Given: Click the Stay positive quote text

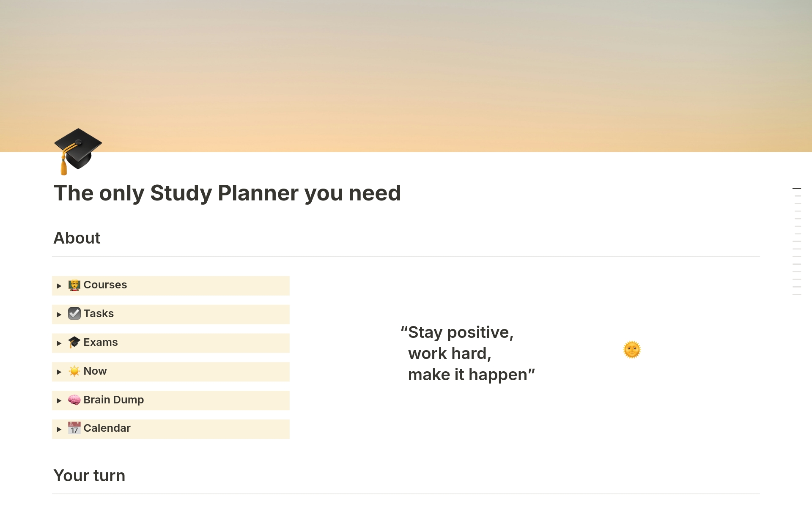Looking at the screenshot, I should point(468,354).
